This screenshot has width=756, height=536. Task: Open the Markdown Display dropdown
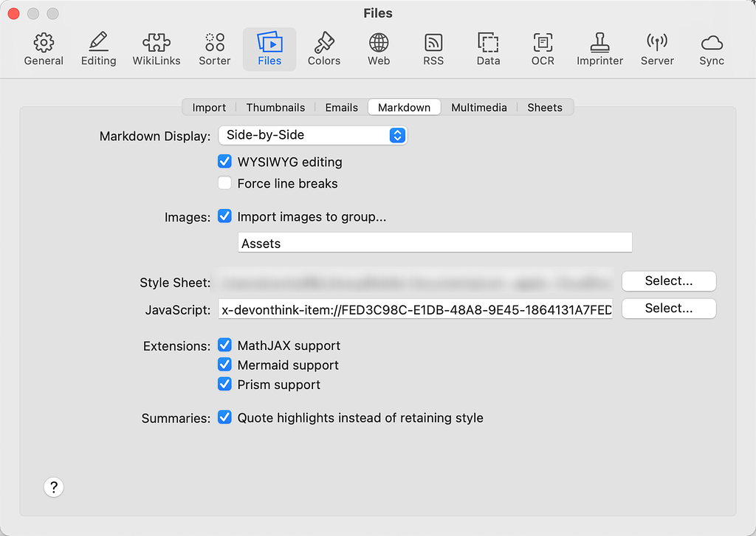pos(313,135)
